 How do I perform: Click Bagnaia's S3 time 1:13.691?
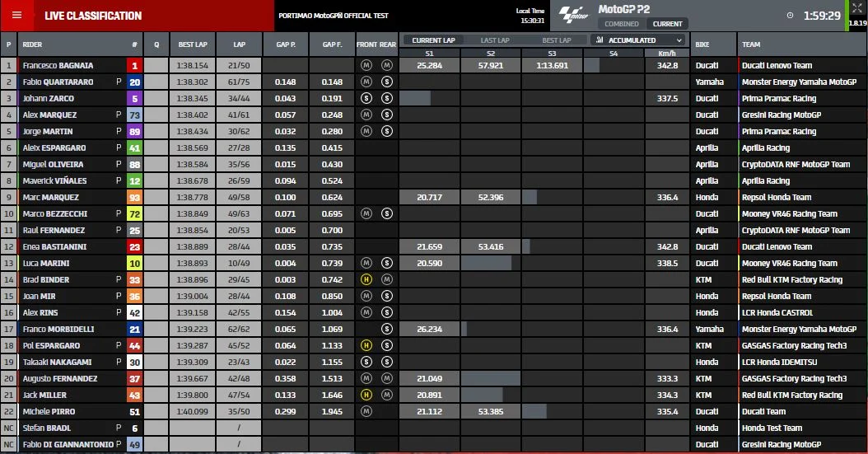(552, 65)
